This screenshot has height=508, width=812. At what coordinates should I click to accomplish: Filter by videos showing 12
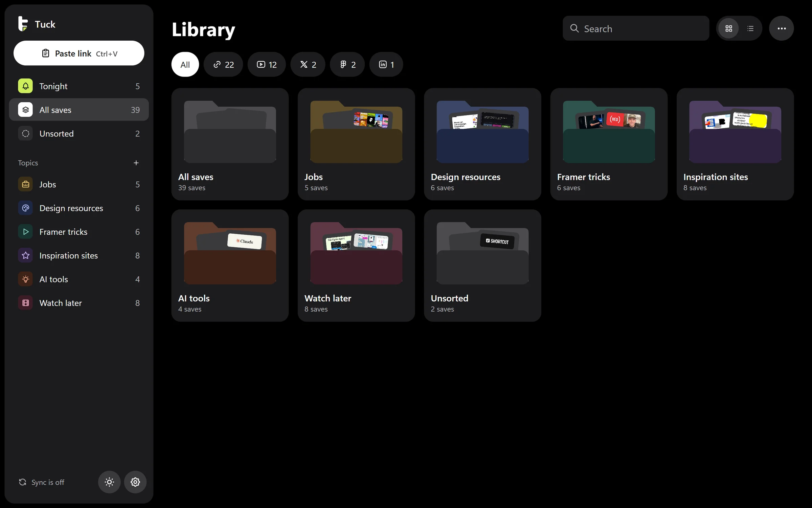(x=267, y=64)
